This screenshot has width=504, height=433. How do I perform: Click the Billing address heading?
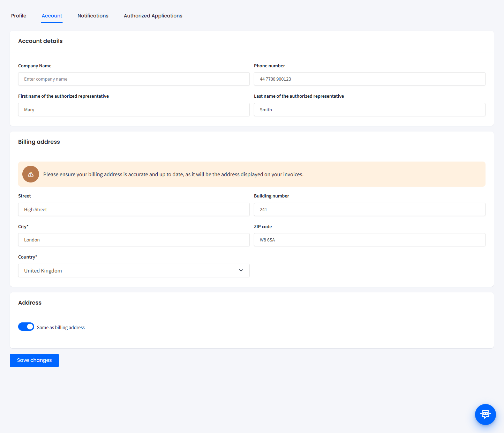coord(39,142)
